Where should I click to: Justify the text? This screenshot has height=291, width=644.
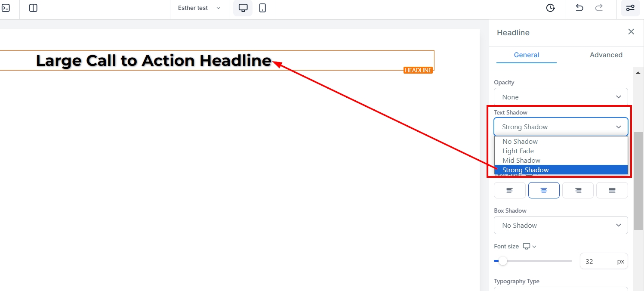[612, 190]
